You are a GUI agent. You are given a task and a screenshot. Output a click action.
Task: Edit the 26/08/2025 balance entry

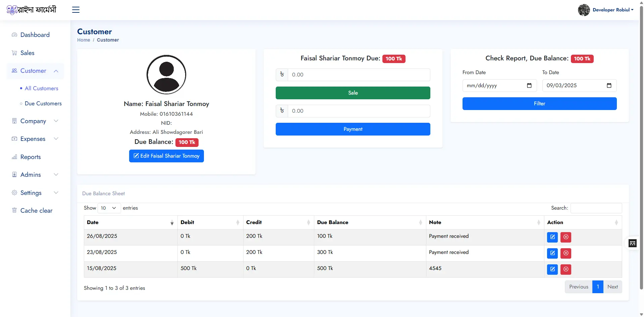click(552, 237)
